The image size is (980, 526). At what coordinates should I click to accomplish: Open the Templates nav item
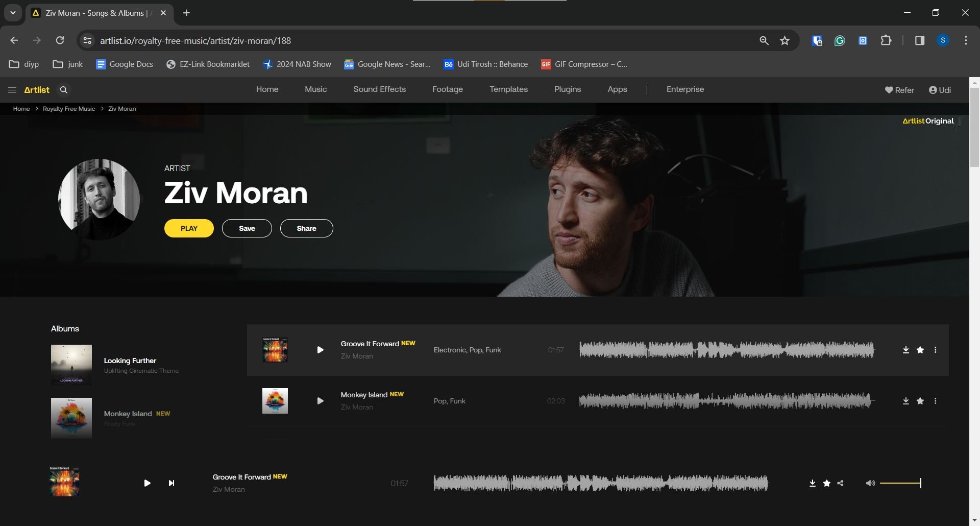tap(509, 89)
